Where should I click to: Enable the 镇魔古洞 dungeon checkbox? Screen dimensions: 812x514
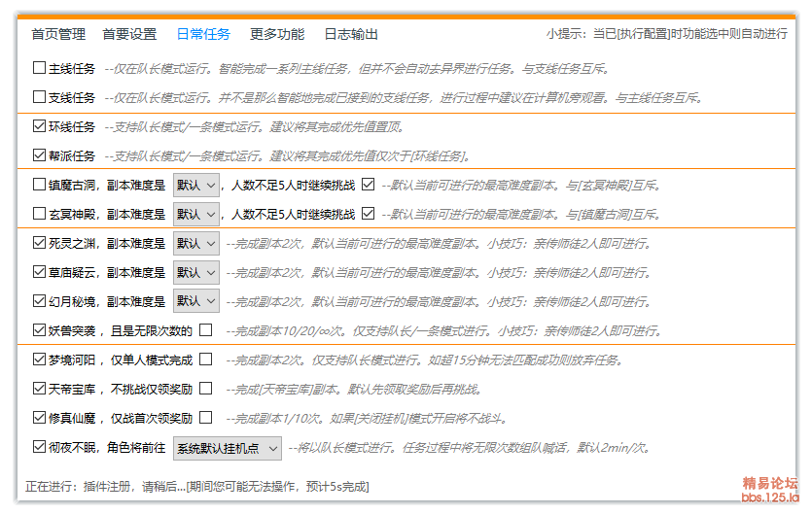pos(39,185)
